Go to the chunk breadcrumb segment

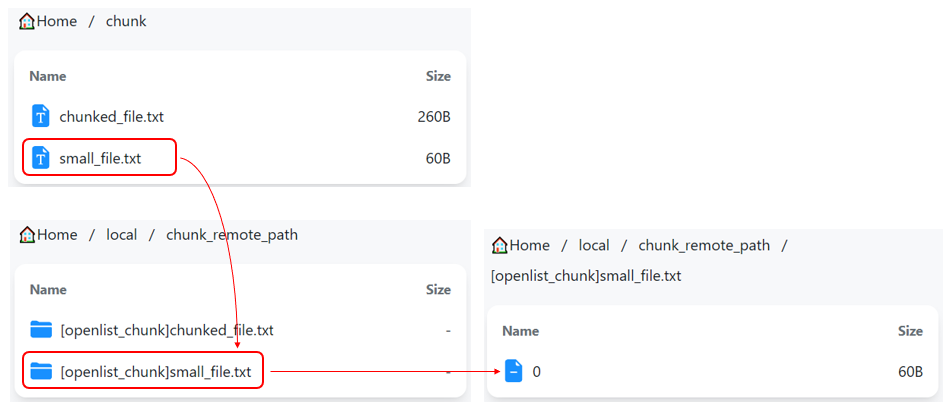(x=126, y=21)
